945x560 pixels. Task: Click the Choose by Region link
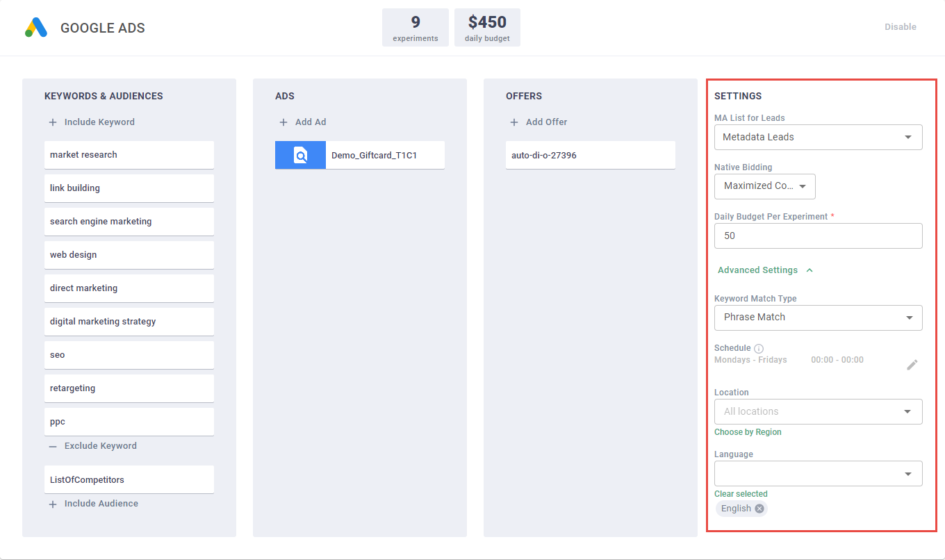(x=748, y=432)
